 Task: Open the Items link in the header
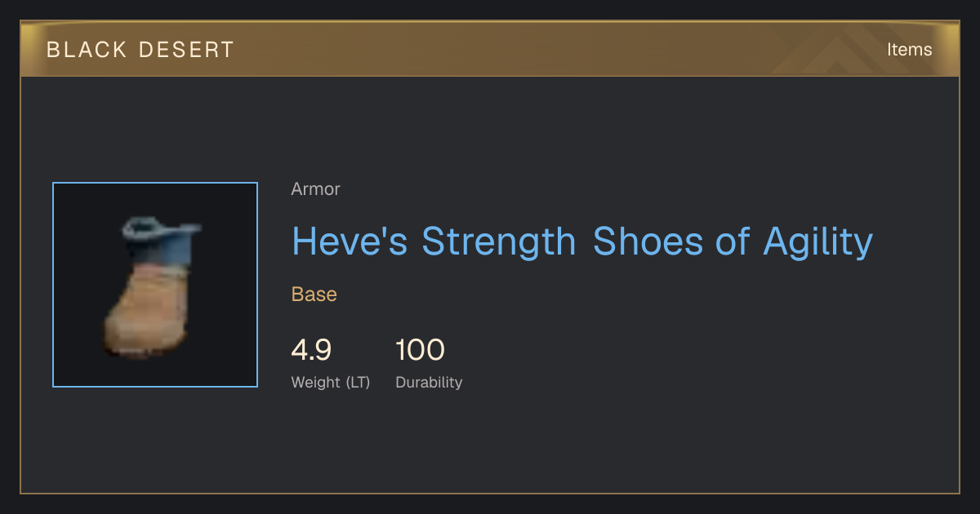pyautogui.click(x=909, y=50)
